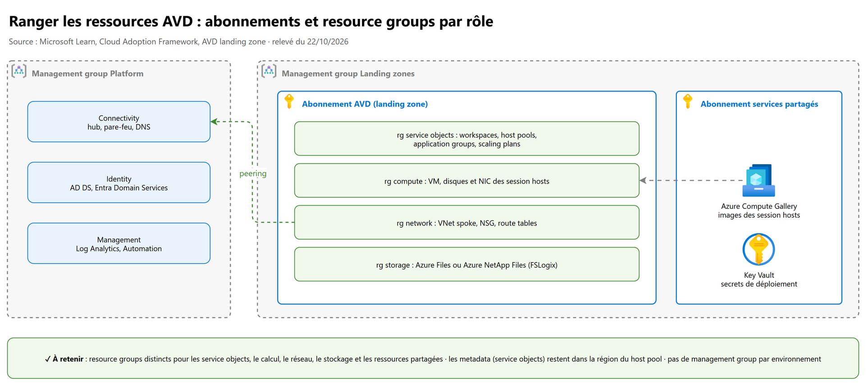Select the Management Log Analytics box

(119, 244)
